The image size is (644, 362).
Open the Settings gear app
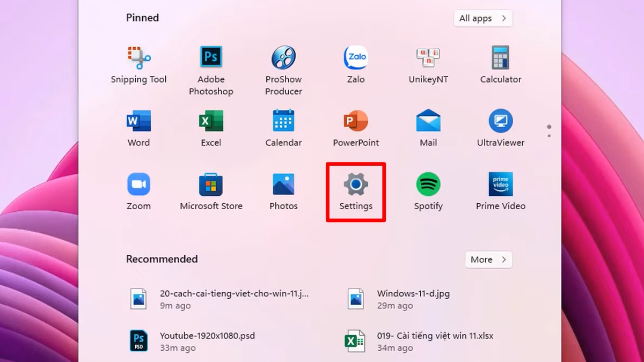356,191
